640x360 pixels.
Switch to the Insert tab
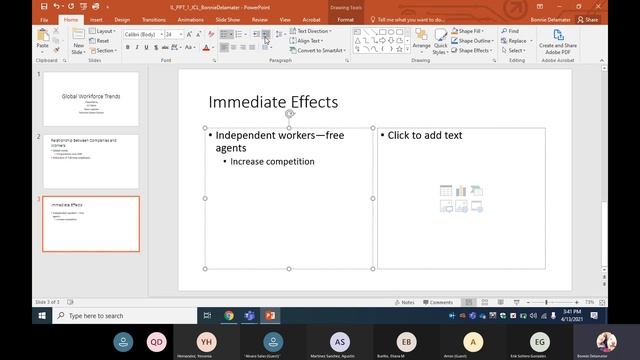coord(96,20)
